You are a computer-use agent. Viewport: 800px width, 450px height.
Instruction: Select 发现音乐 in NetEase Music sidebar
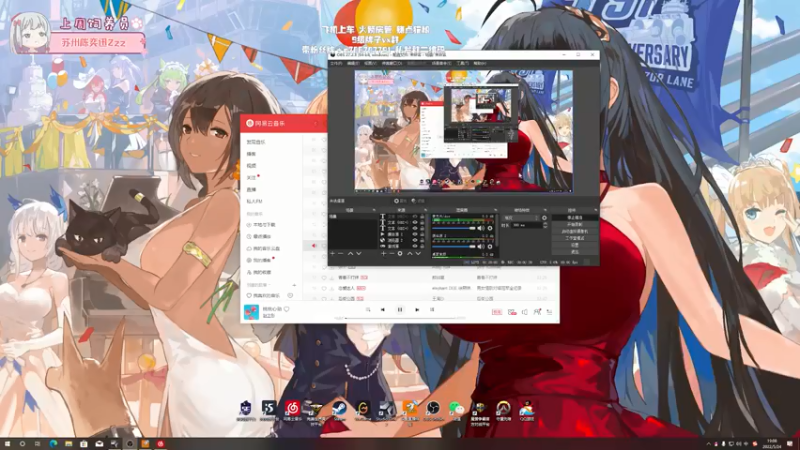[x=256, y=142]
